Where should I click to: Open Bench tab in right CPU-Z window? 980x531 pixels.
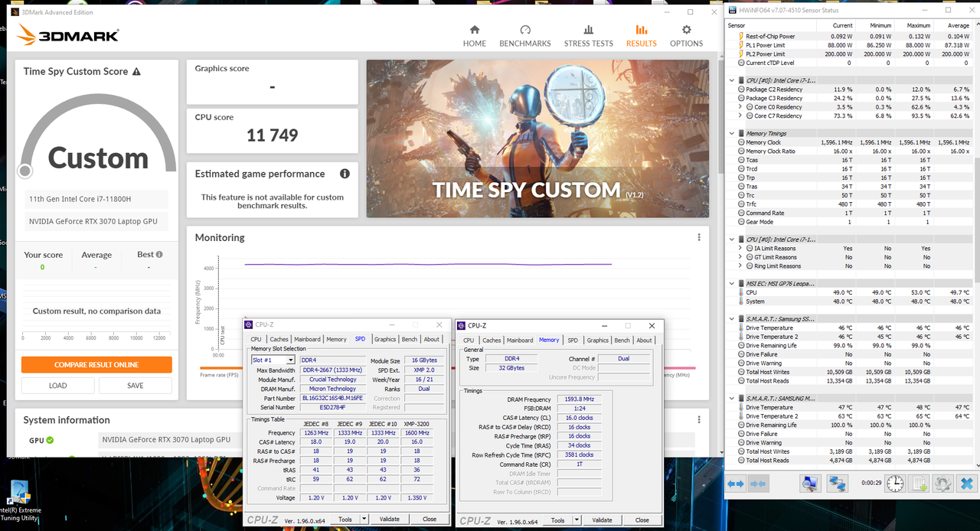(622, 340)
